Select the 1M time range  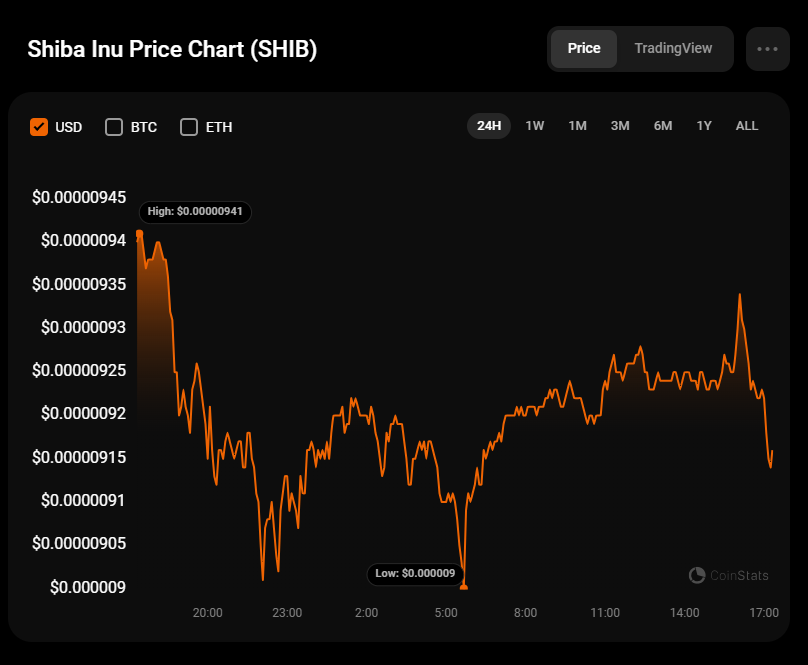(577, 126)
